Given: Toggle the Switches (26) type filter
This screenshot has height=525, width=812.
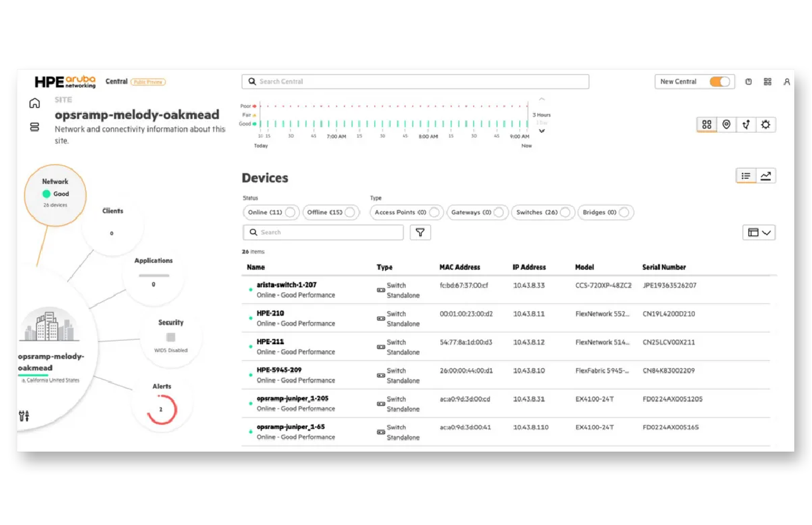Looking at the screenshot, I should tap(544, 213).
